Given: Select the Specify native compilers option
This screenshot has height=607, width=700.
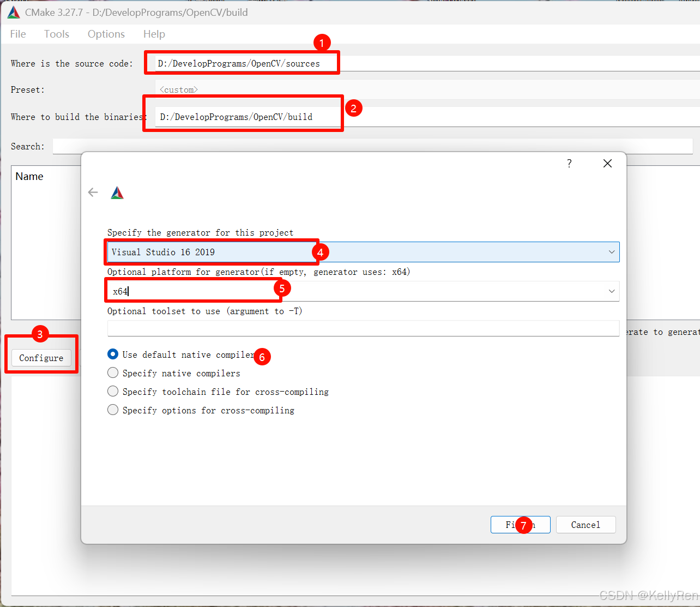Looking at the screenshot, I should click(113, 372).
